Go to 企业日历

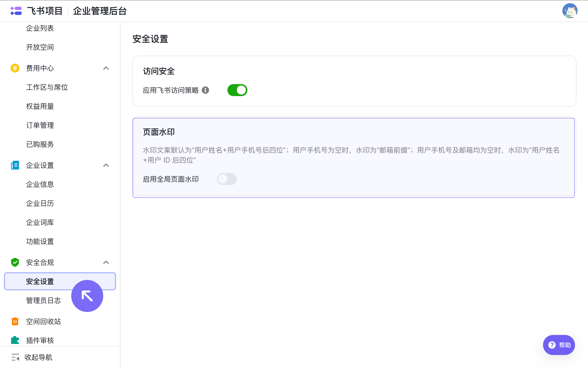(40, 203)
